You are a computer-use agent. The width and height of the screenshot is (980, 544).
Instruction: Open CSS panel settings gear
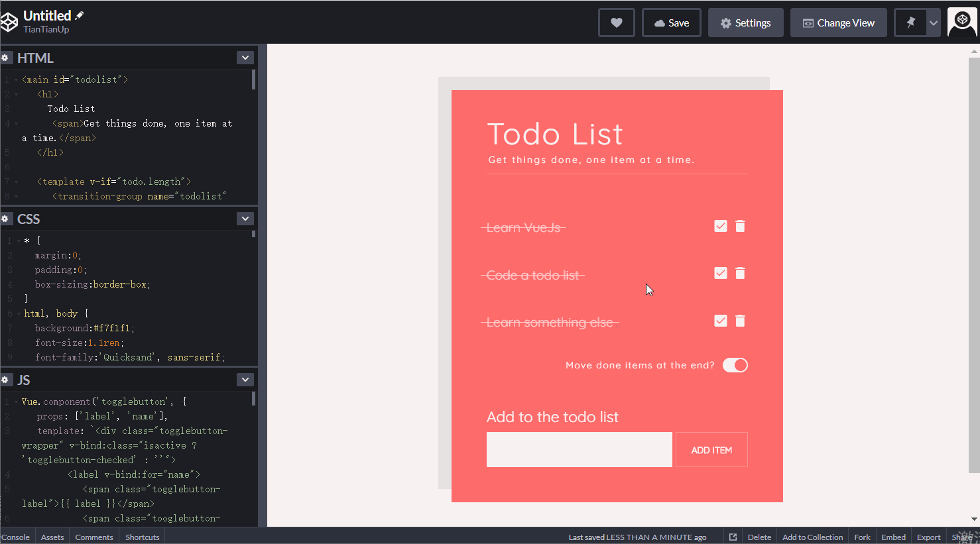pos(5,219)
